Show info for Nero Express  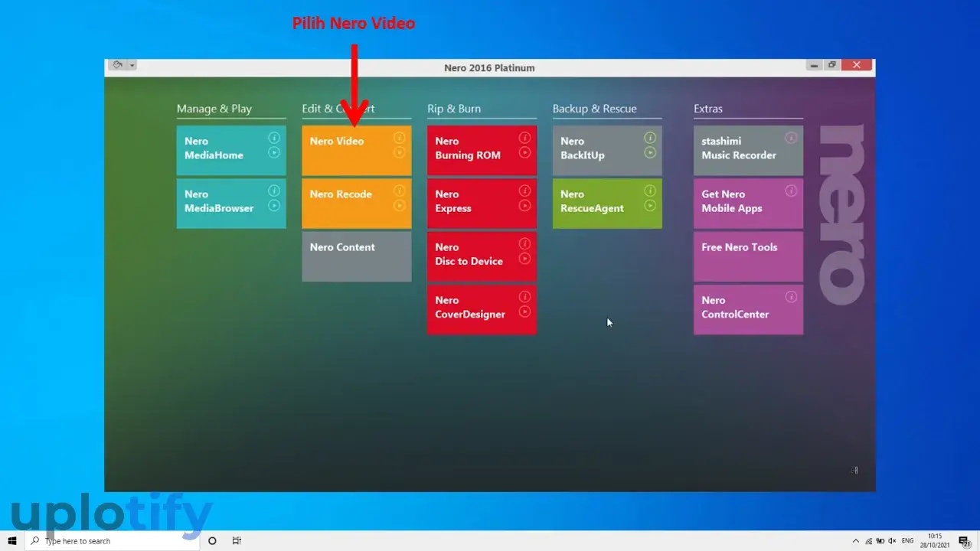click(524, 191)
